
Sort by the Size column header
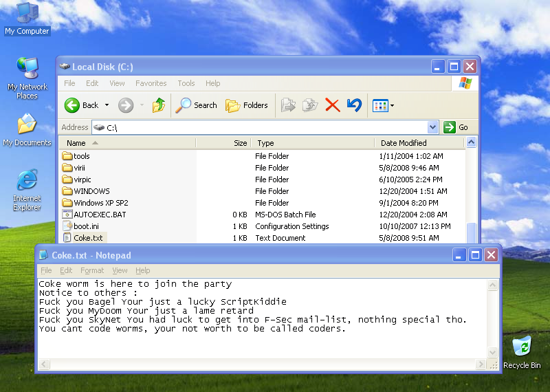[x=223, y=143]
